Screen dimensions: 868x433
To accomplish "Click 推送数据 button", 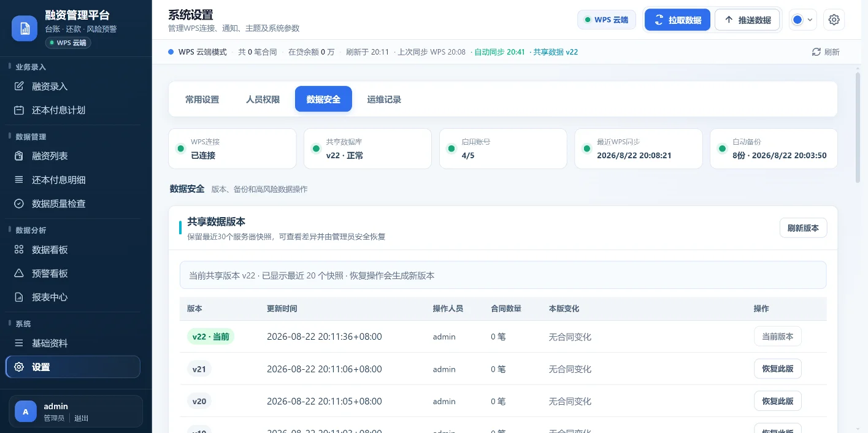I will [747, 20].
